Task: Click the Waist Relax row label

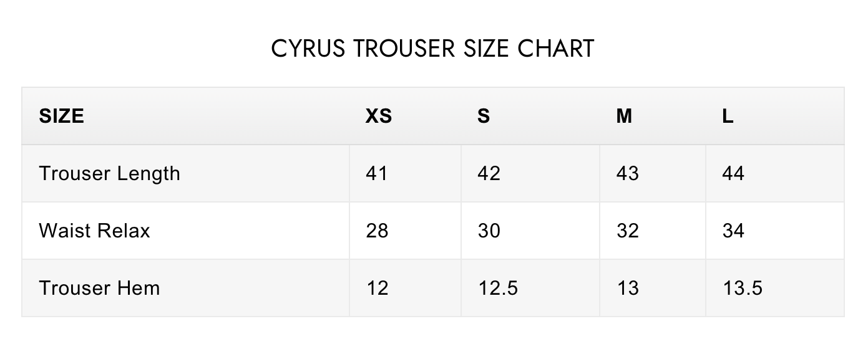Action: tap(94, 231)
